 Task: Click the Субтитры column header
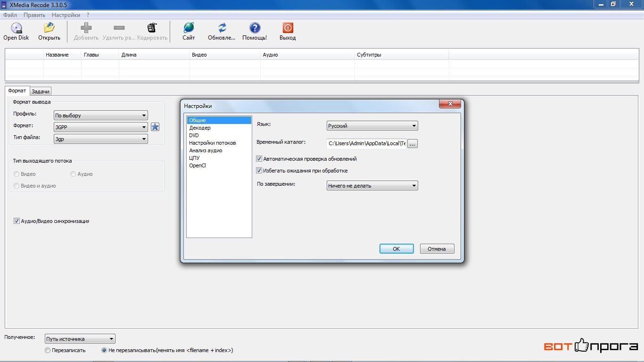[x=402, y=55]
